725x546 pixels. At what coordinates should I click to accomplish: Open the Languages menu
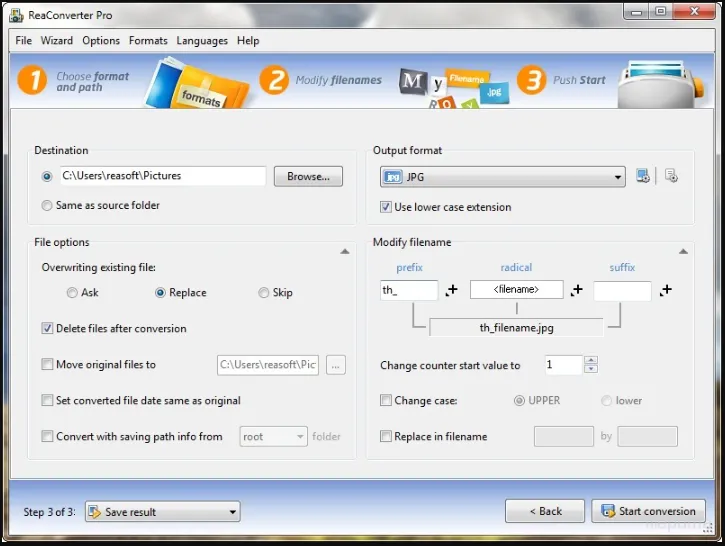202,41
